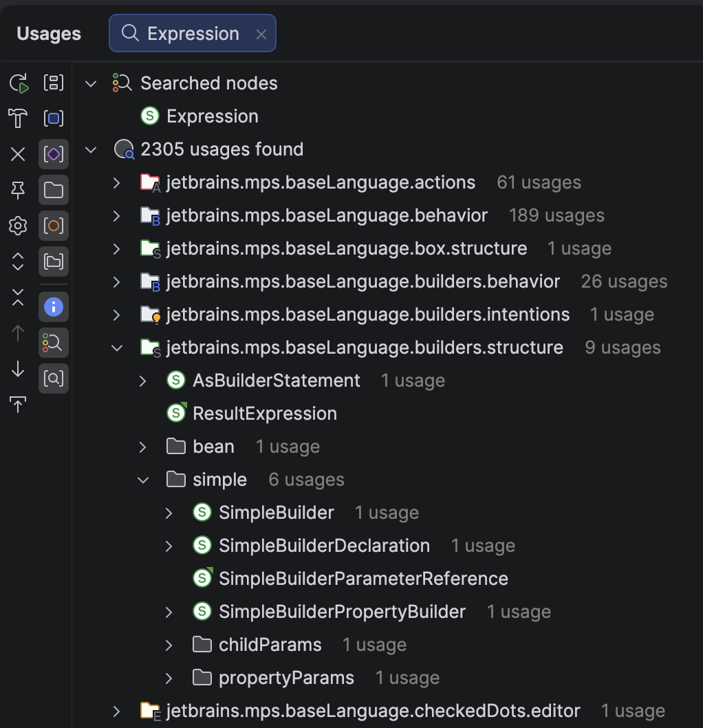
Task: Expand baseLanguage.box.structure node
Action: click(117, 249)
